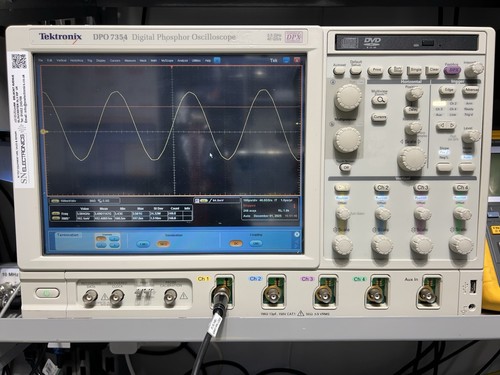Click the Single acquisition button

414,70
